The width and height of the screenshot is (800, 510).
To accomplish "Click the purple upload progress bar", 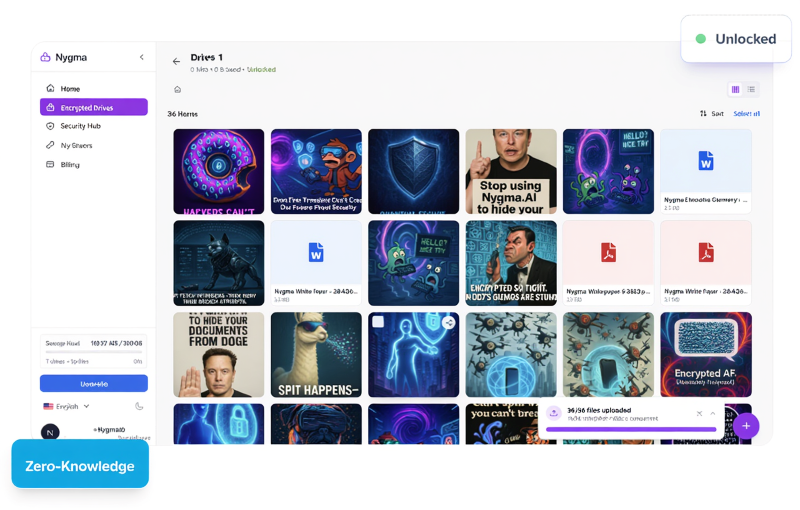I will [631, 429].
